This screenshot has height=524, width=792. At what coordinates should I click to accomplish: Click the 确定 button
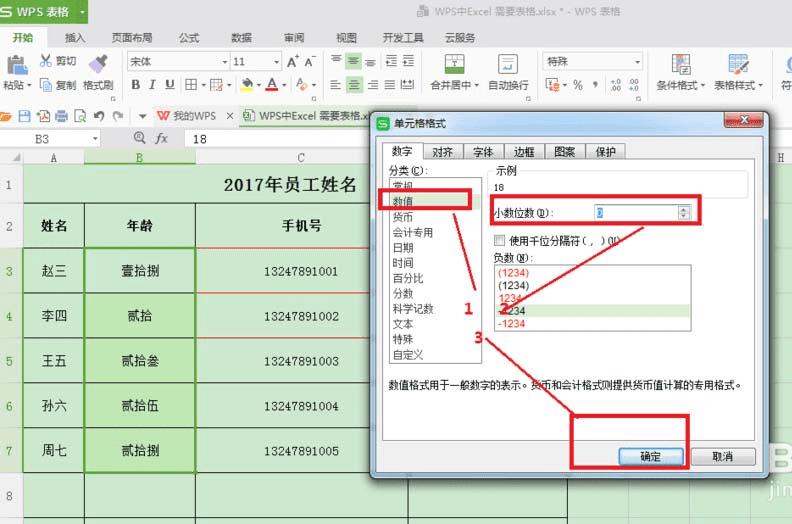point(651,456)
